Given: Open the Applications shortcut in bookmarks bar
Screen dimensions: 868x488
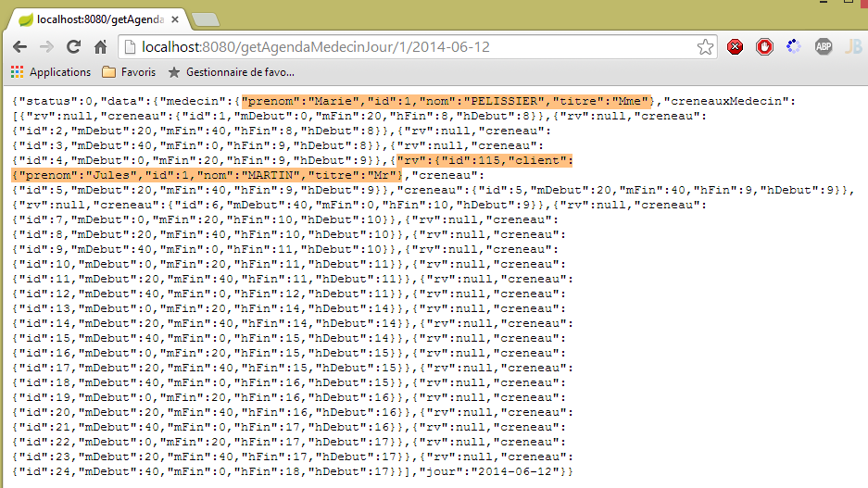Looking at the screenshot, I should pyautogui.click(x=51, y=71).
